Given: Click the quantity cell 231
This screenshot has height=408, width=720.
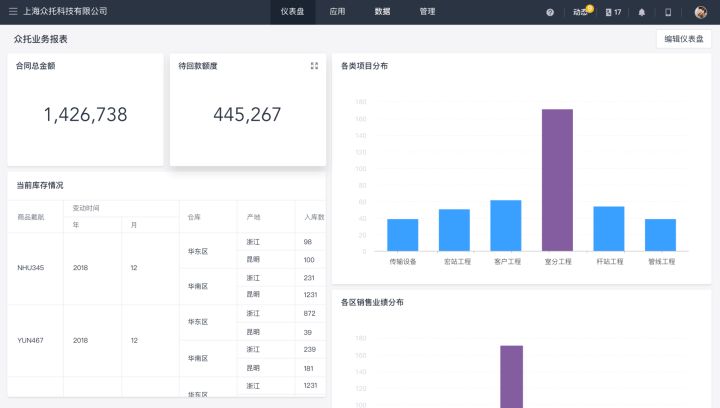Looking at the screenshot, I should click(x=309, y=278).
